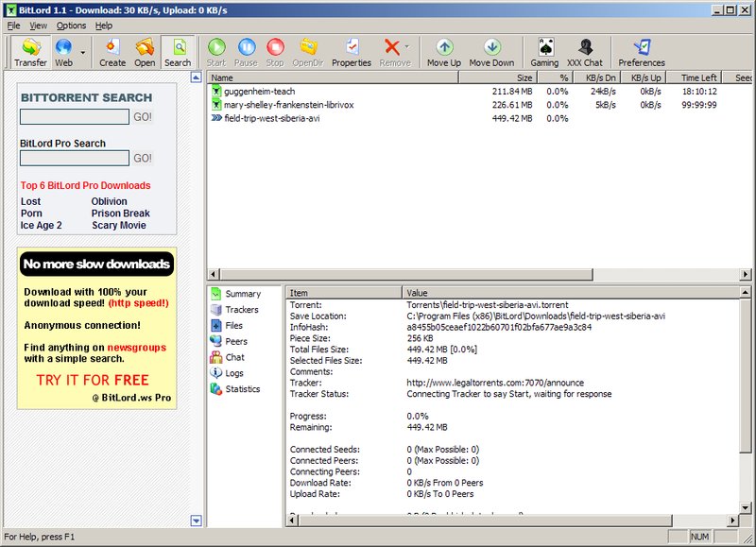Image resolution: width=756 pixels, height=547 pixels.
Task: Sort torrents by the % column
Action: (556, 77)
